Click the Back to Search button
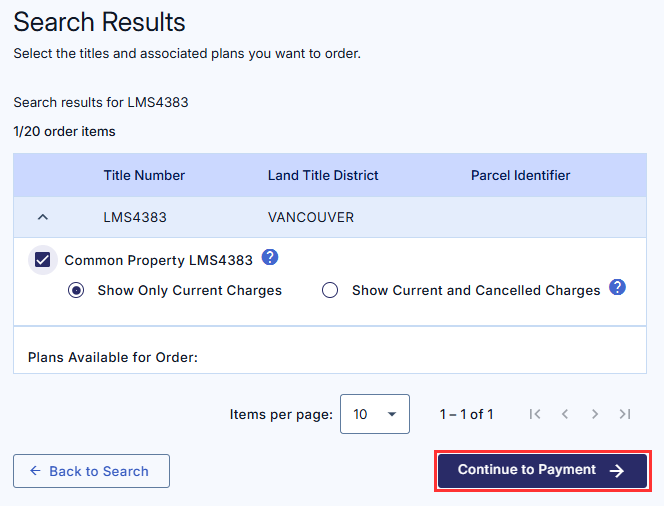664x506 pixels. coord(91,471)
